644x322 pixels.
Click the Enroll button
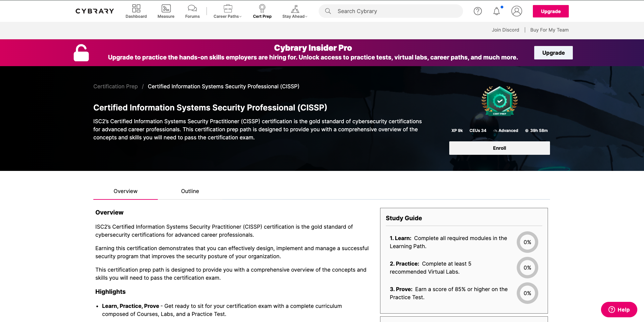click(x=500, y=148)
